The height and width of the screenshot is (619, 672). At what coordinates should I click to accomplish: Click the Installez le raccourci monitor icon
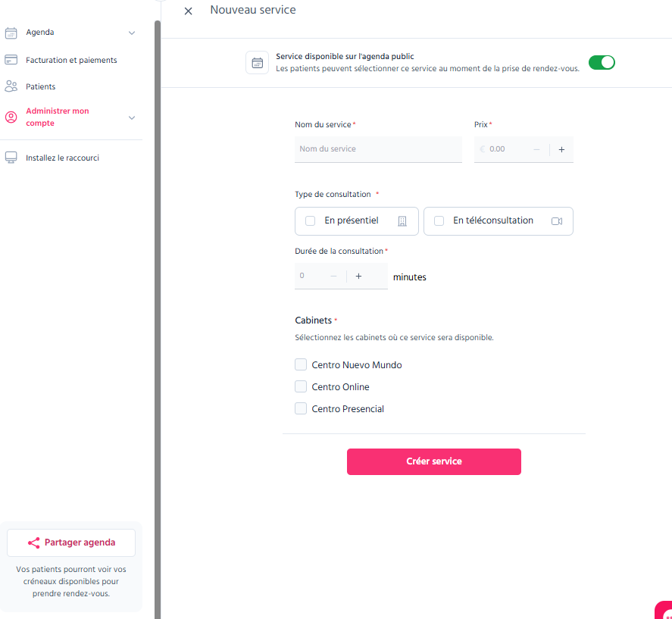(x=11, y=158)
